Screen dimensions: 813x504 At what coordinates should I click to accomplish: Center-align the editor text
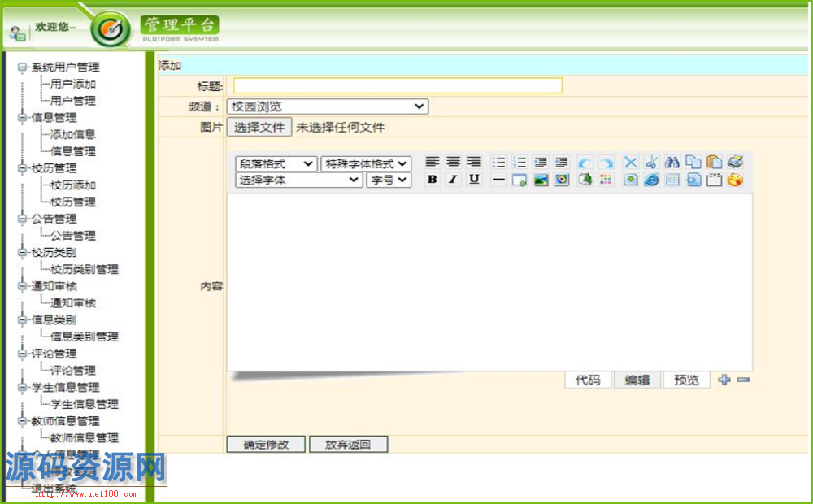tap(453, 163)
